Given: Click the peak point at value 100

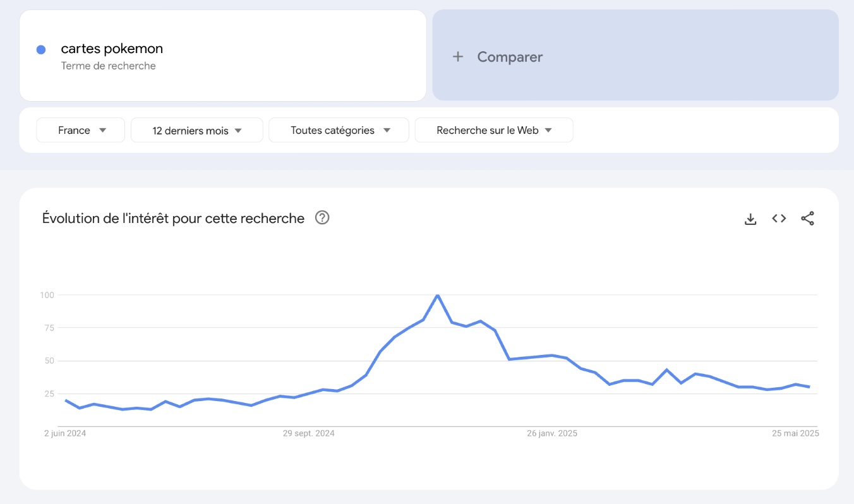Looking at the screenshot, I should click(x=437, y=295).
